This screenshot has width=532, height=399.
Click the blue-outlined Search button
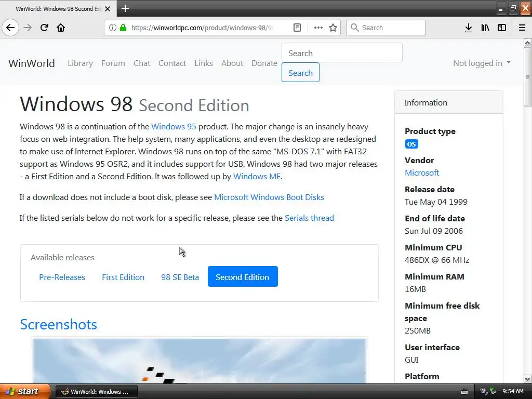300,72
